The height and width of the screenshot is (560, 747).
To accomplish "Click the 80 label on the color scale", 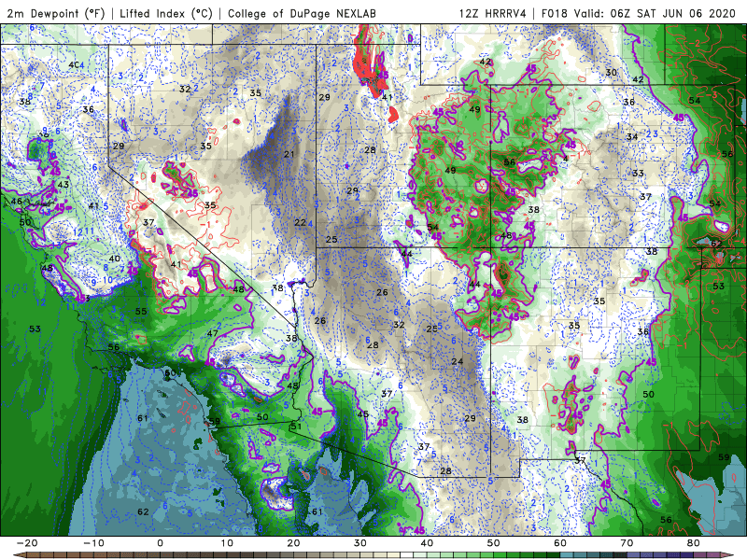I will 694,543.
